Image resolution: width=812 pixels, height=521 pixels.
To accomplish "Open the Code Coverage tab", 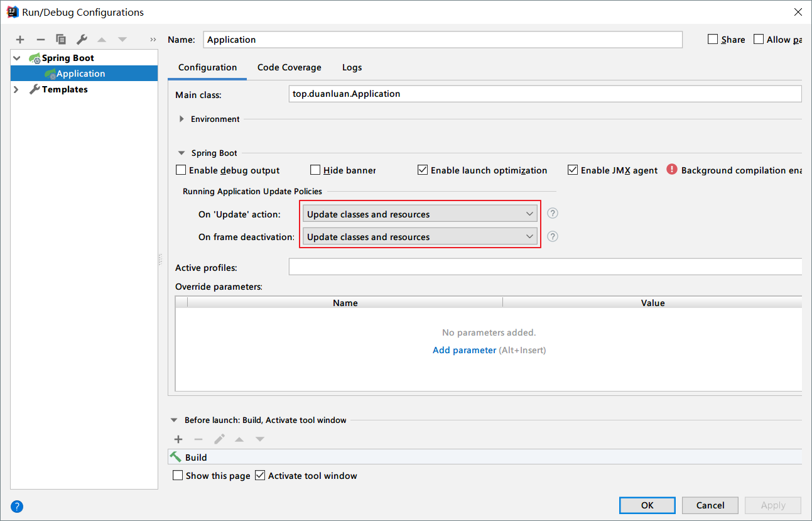I will pos(289,67).
